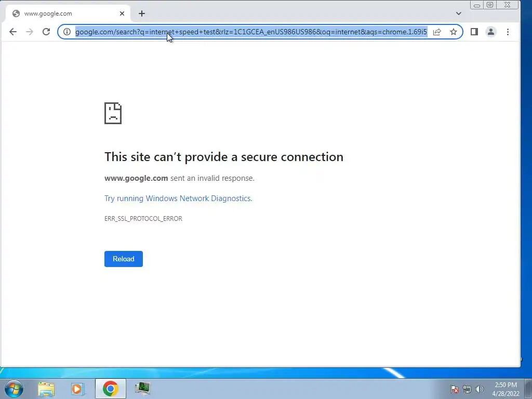Click the forward navigation arrow
The width and height of the screenshot is (532, 399).
[x=30, y=32]
